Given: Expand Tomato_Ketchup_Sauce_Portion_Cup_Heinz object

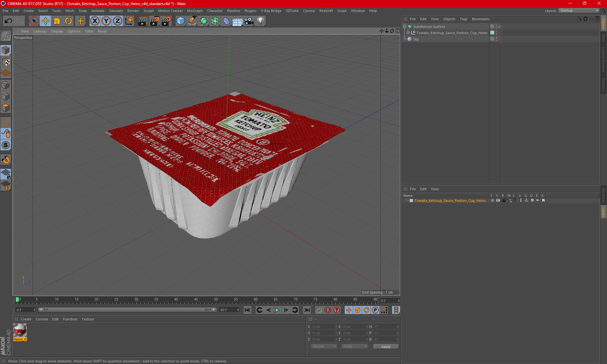Looking at the screenshot, I should [x=408, y=33].
